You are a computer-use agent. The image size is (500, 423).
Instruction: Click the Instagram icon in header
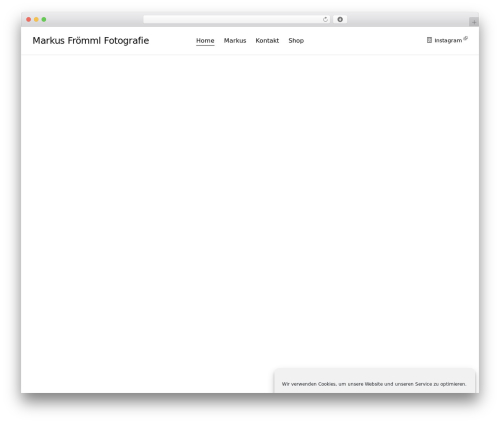coord(429,40)
